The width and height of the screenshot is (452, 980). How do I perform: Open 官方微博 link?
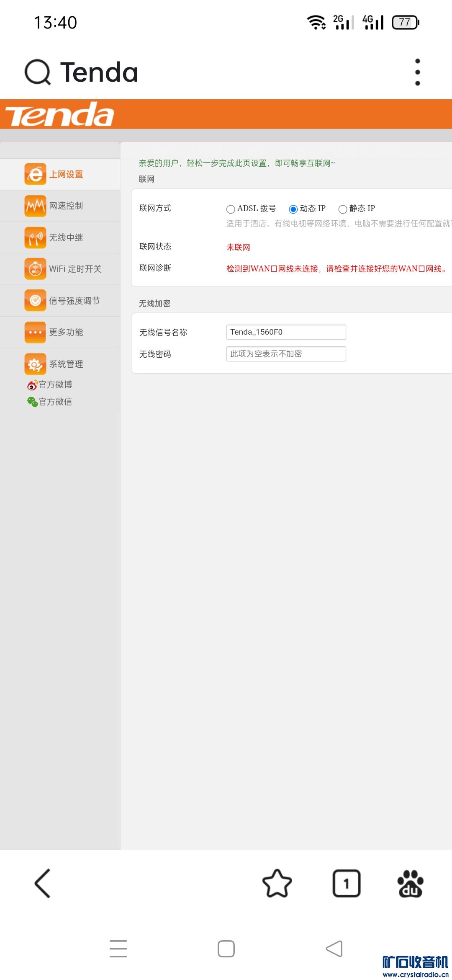tap(55, 384)
